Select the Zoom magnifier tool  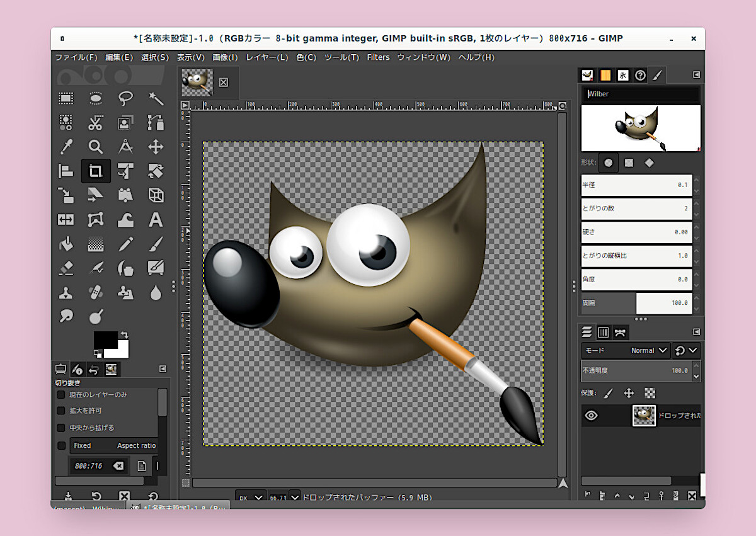pos(96,147)
